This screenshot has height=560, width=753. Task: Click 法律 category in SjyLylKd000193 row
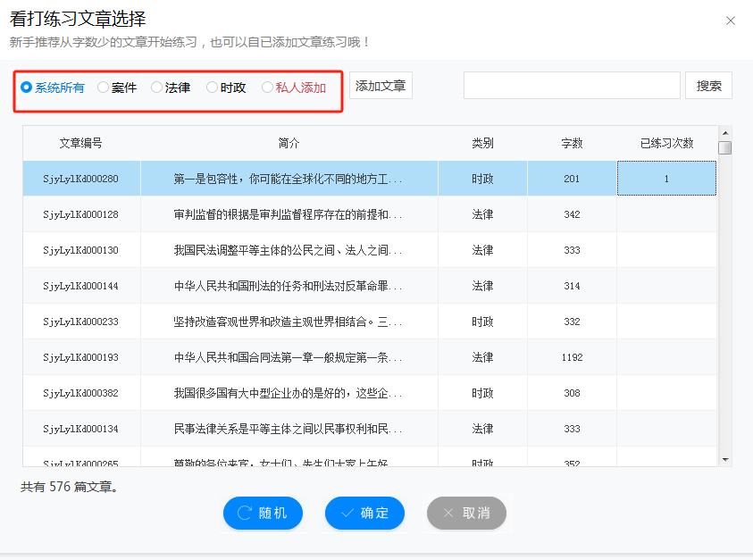point(482,357)
